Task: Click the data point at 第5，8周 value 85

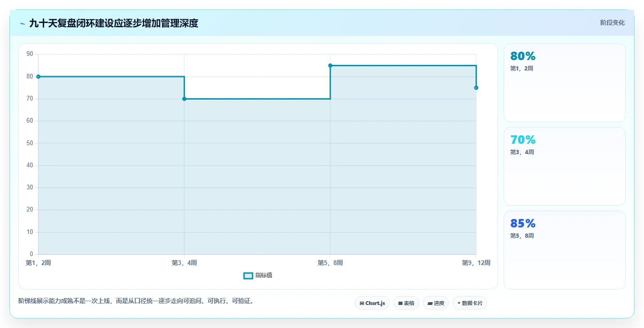Action: [330, 65]
